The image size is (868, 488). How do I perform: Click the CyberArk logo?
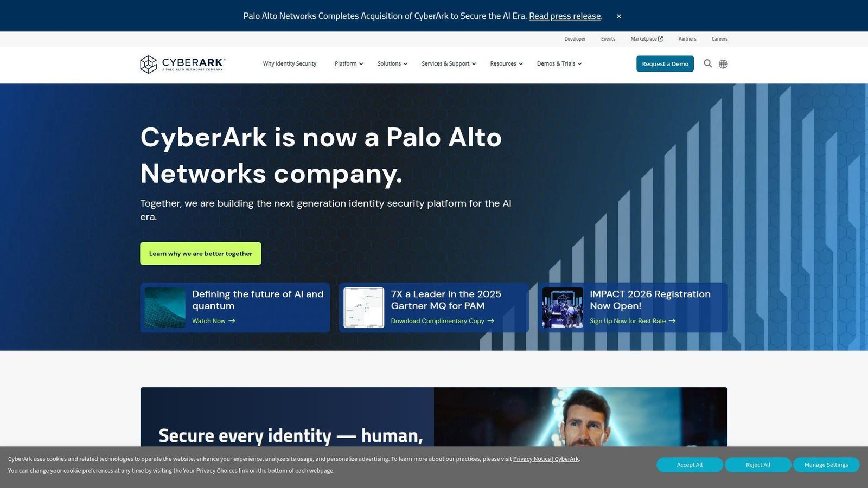click(182, 64)
